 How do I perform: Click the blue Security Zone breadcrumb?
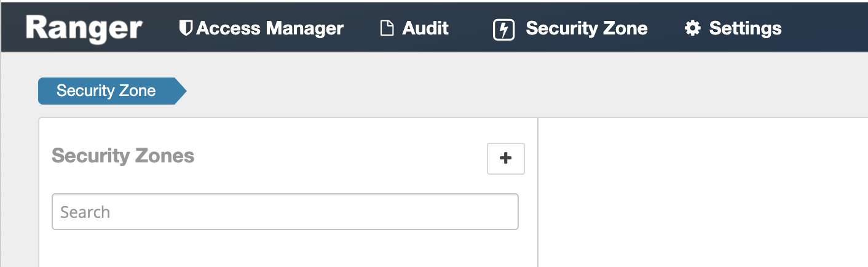tap(106, 91)
